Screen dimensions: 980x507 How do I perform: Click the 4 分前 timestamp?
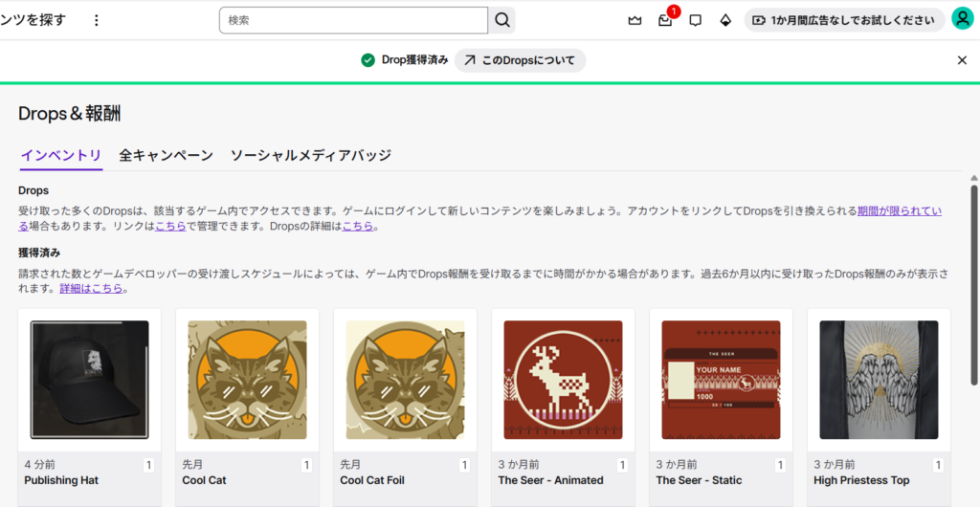pos(40,465)
